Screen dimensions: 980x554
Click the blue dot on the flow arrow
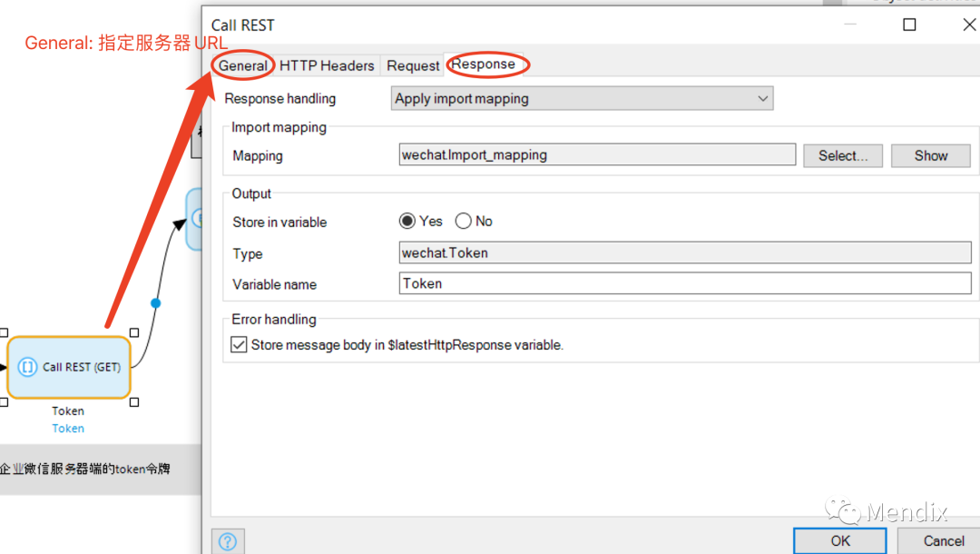point(156,303)
